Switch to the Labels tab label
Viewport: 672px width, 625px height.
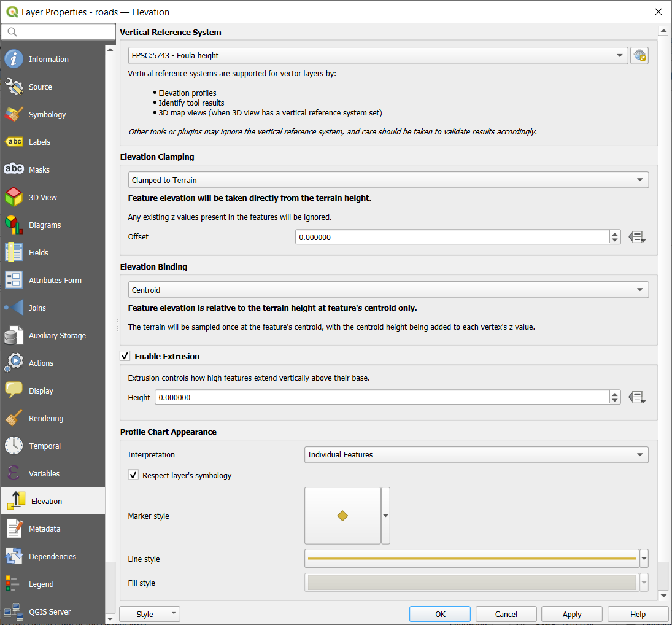[39, 142]
